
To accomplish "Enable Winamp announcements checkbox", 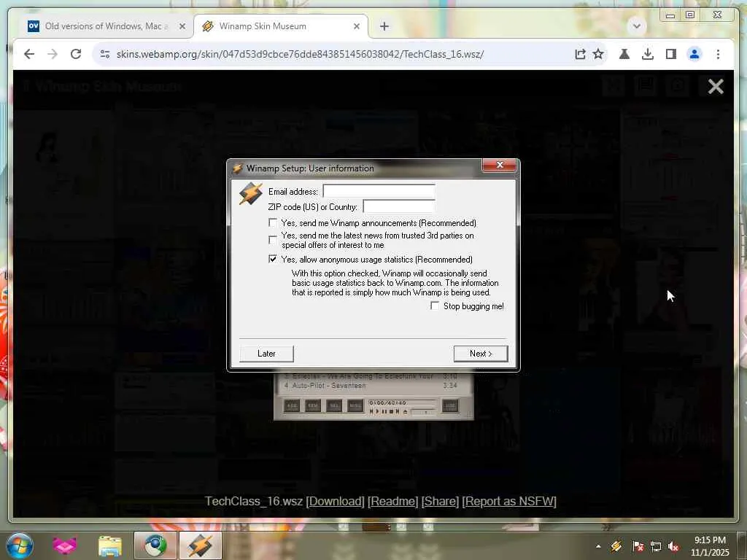I will pos(273,222).
